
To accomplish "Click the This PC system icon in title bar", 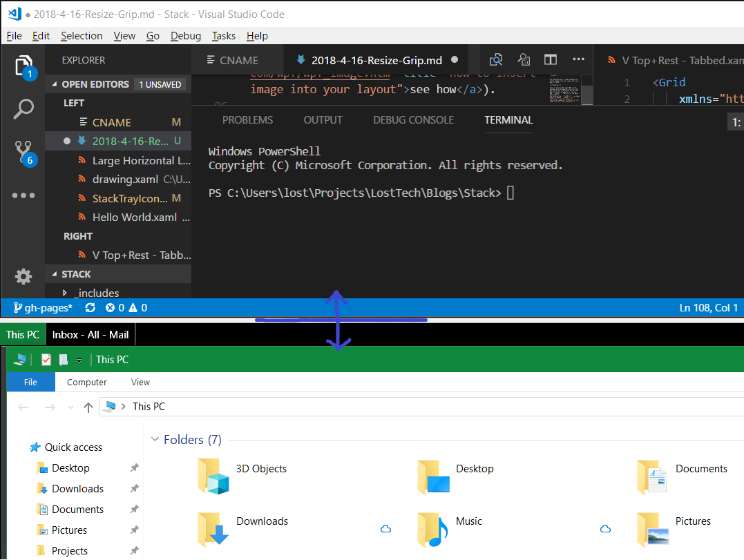I will (x=19, y=360).
